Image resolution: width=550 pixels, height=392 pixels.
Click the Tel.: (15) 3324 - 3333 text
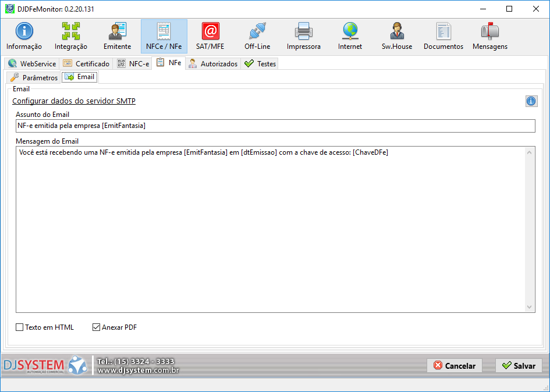coord(136,361)
